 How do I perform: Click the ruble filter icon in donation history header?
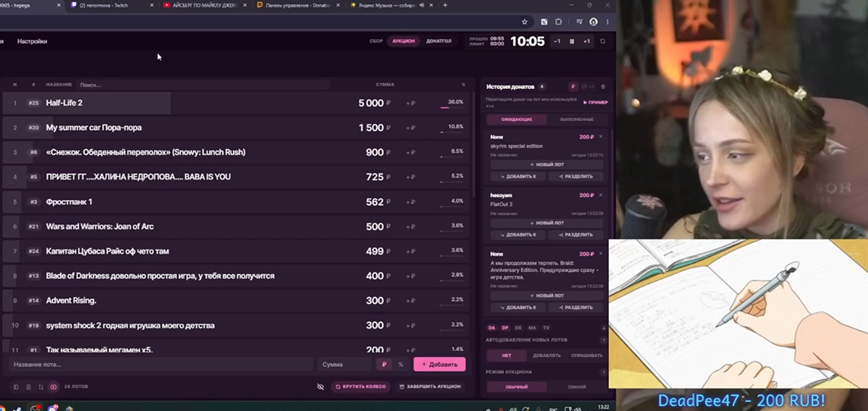coord(573,86)
